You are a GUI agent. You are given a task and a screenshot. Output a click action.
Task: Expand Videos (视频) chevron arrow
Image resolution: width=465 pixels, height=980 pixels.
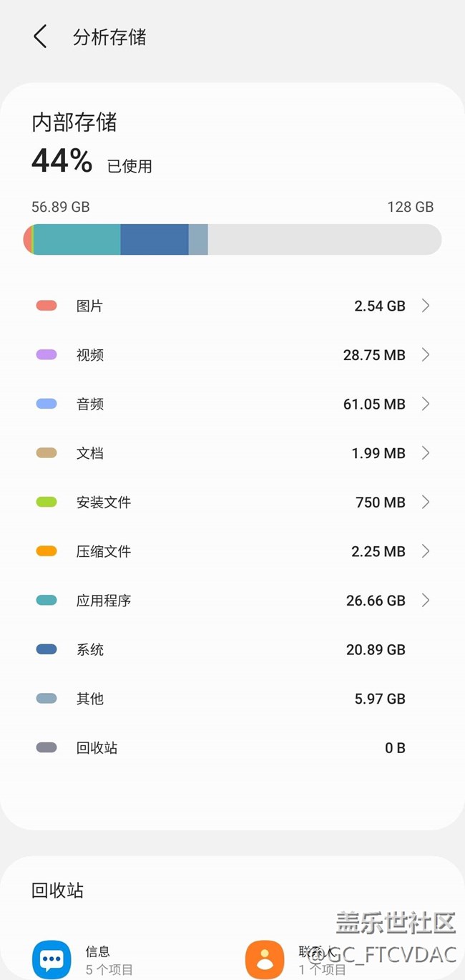pos(426,354)
